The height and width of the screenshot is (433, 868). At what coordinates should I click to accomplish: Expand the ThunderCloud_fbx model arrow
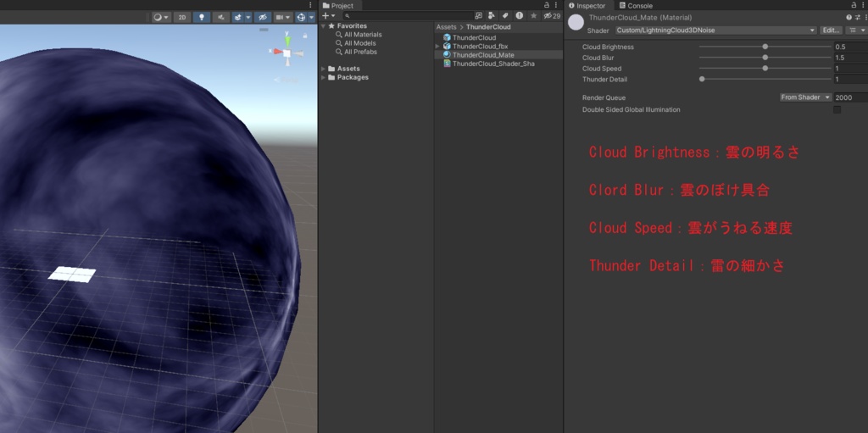[x=438, y=47]
